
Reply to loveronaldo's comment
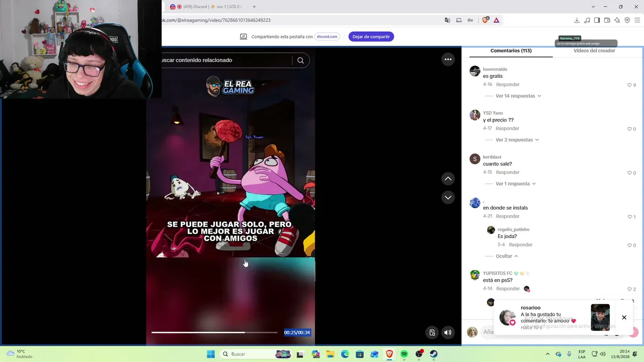coord(508,84)
